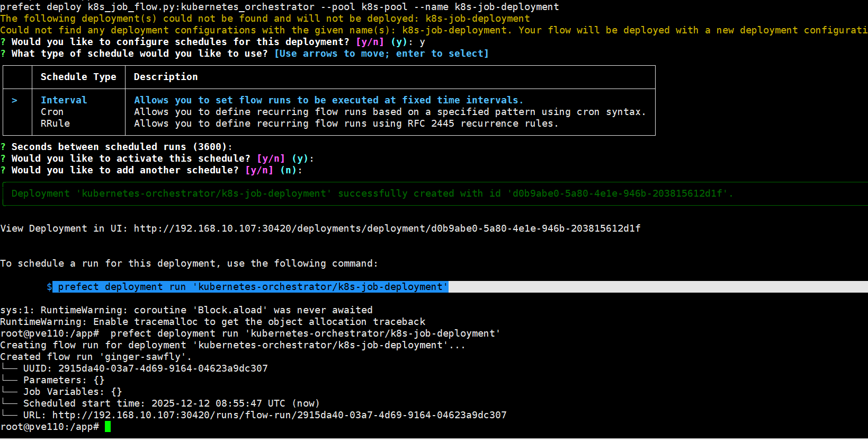
Task: Click the '>' selection pointer in the table
Action: coord(14,100)
